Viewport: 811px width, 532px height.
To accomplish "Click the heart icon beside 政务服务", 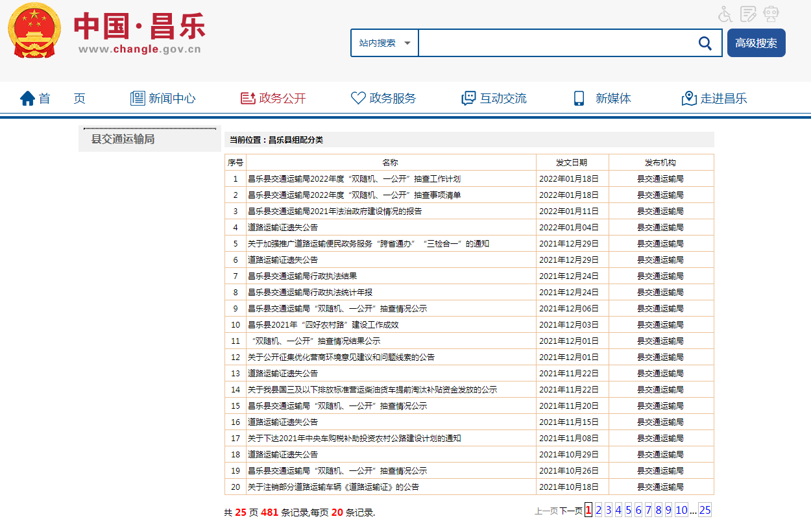I will (x=358, y=99).
